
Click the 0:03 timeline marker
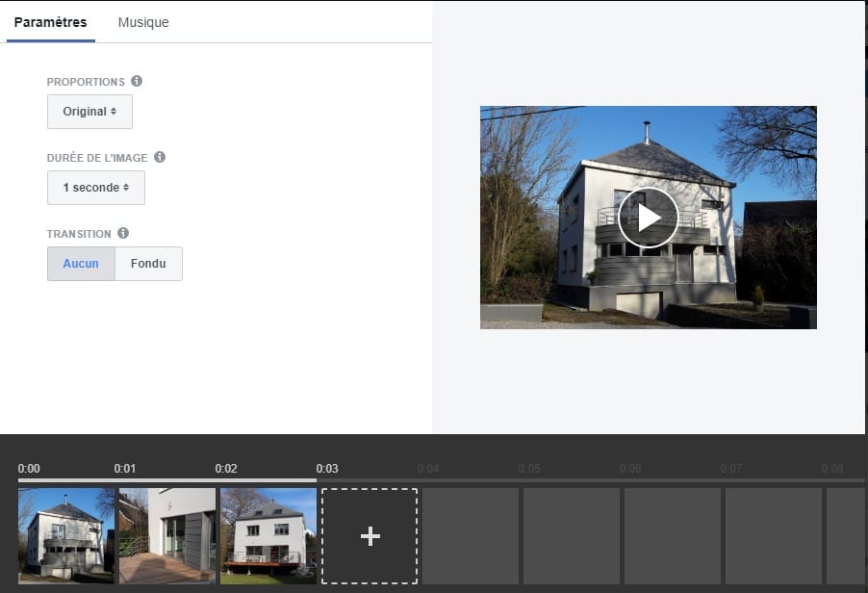327,469
